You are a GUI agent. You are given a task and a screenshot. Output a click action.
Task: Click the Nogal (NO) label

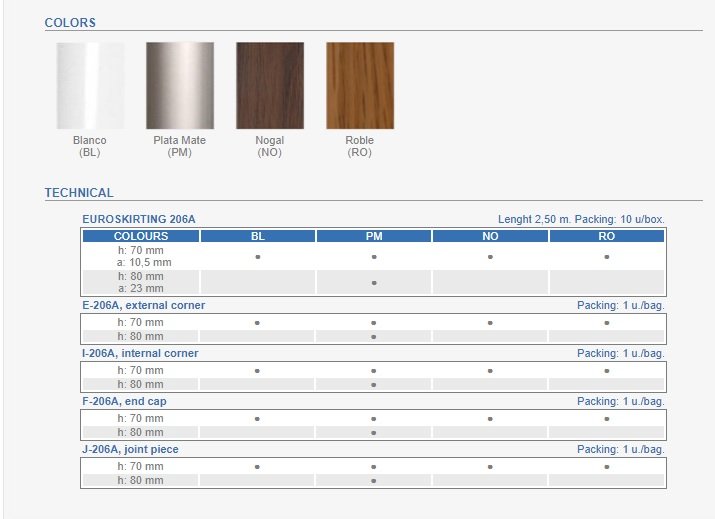click(x=269, y=146)
